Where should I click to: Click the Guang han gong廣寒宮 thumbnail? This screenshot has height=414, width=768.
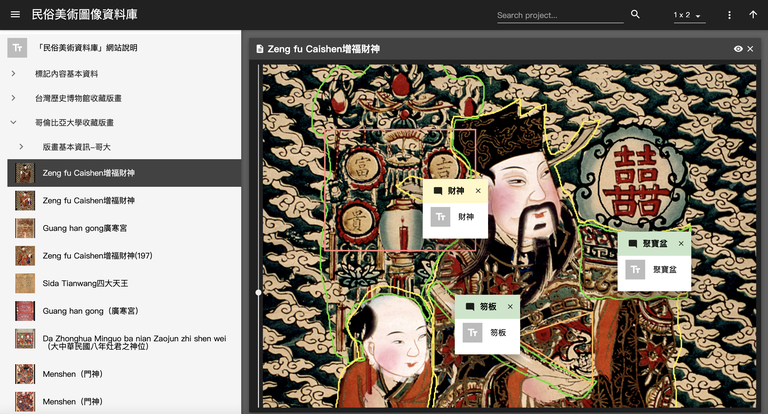[x=24, y=228]
